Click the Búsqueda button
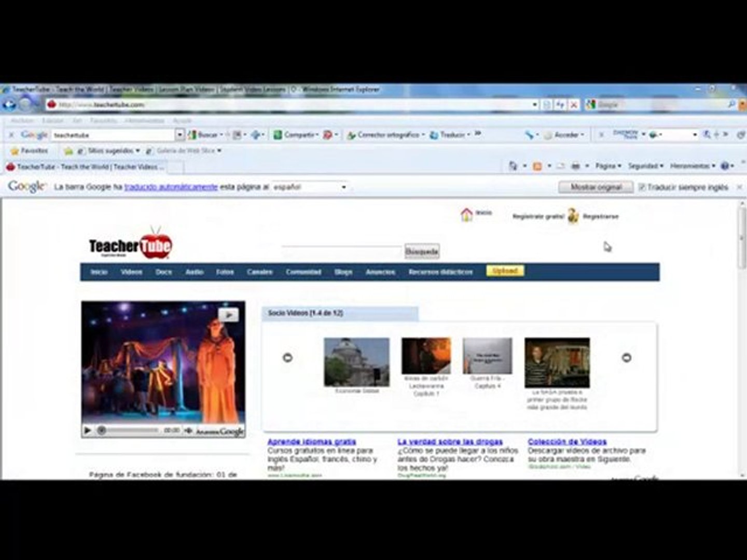Image resolution: width=747 pixels, height=560 pixels. coord(422,251)
